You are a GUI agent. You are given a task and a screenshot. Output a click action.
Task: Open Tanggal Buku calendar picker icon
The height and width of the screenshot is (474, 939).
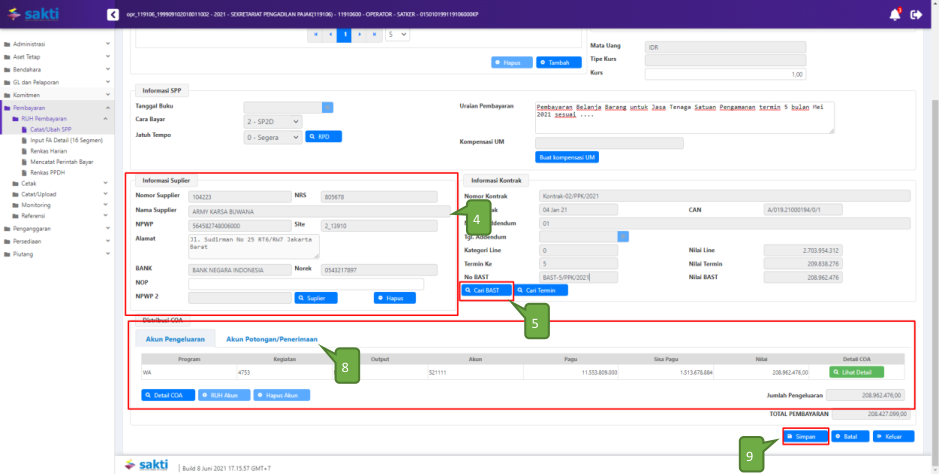pyautogui.click(x=327, y=107)
